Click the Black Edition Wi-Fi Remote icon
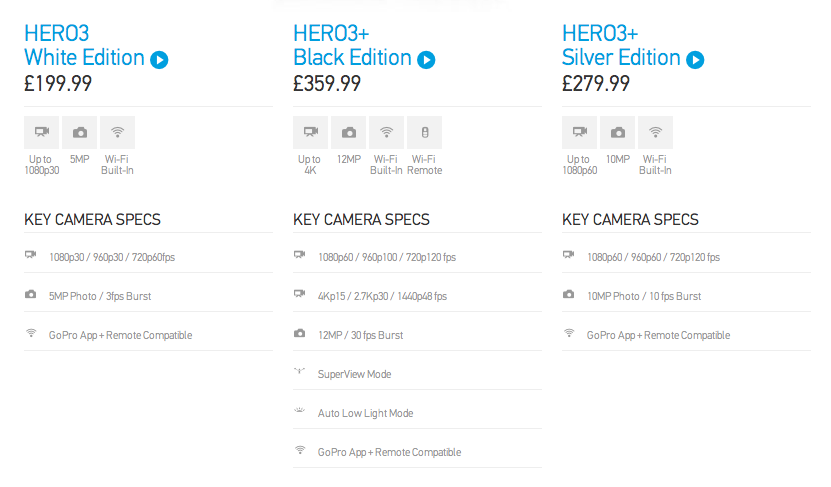 (424, 133)
